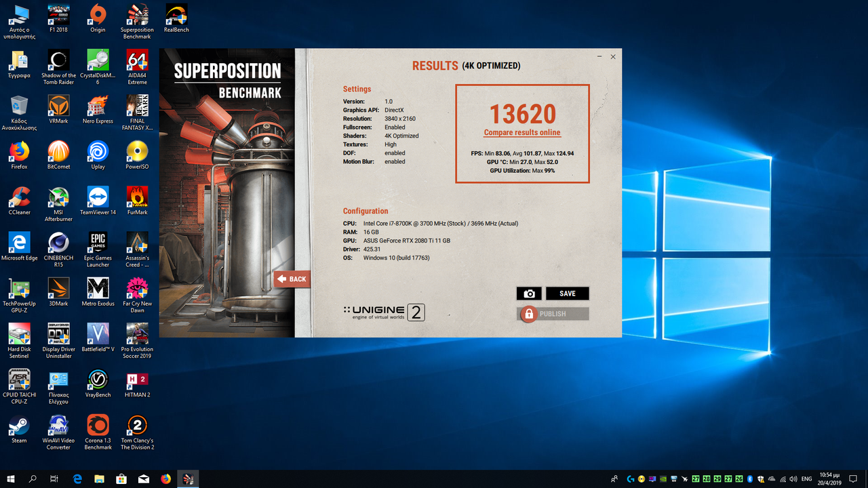Launch Epic Games Launcher shortcut
868x488 pixels.
98,249
